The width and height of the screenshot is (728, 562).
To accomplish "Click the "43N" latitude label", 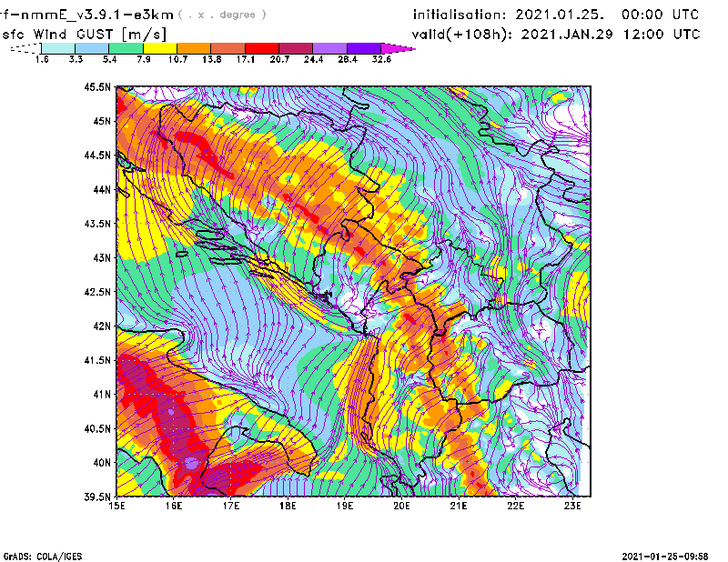I will (102, 257).
